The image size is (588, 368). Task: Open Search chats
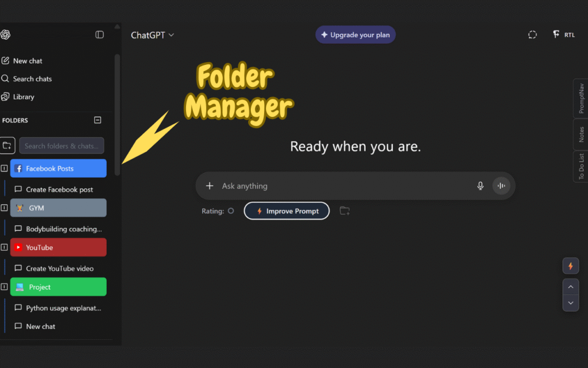[32, 79]
